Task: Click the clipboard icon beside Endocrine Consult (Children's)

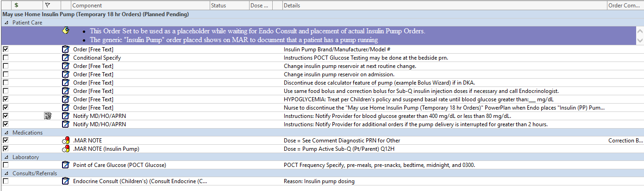Action: [x=66, y=182]
